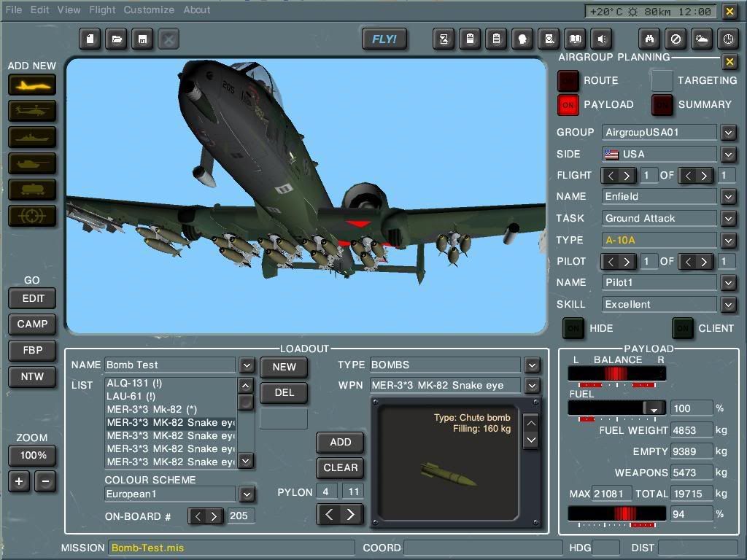
Task: Open the SKILL Excellent dropdown
Action: (x=728, y=304)
